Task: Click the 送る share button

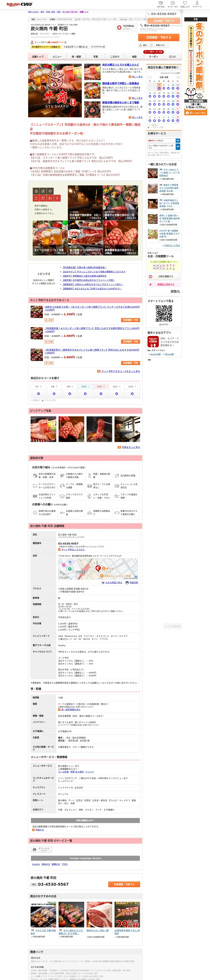Action: 143,45
